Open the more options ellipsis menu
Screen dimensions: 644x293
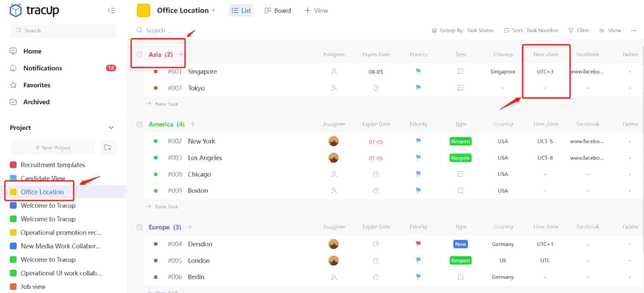pyautogui.click(x=634, y=30)
